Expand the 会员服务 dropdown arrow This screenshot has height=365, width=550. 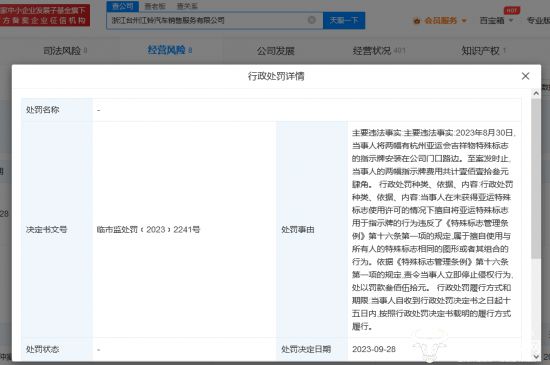pyautogui.click(x=464, y=21)
